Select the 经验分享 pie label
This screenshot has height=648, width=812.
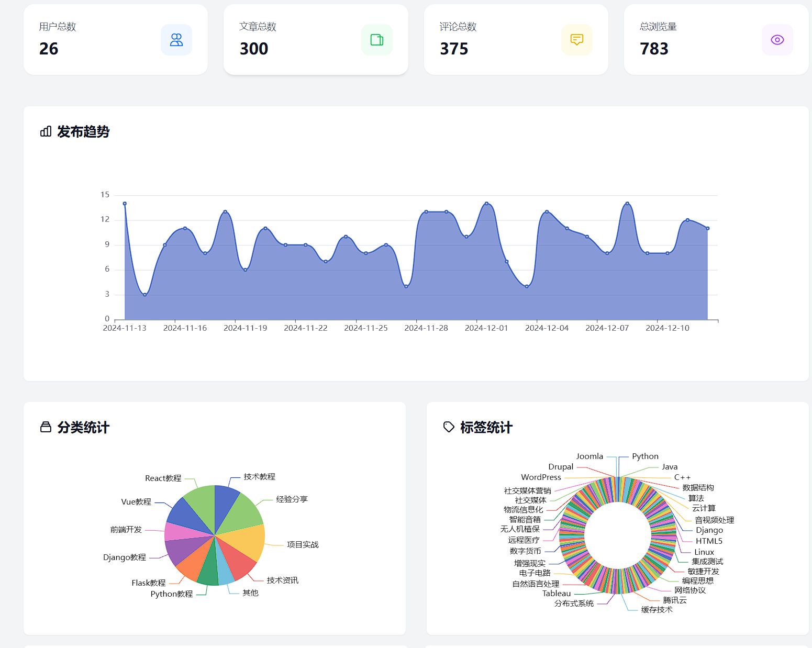(292, 499)
